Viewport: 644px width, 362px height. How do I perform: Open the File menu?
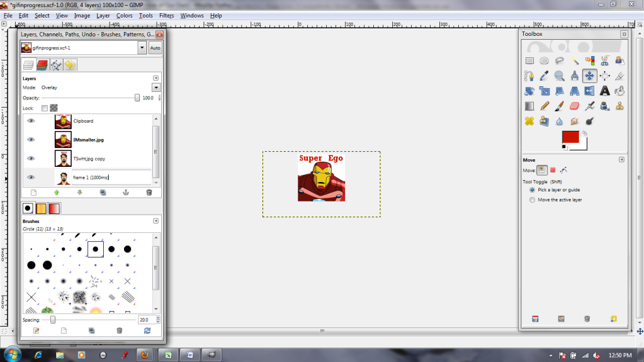click(8, 16)
